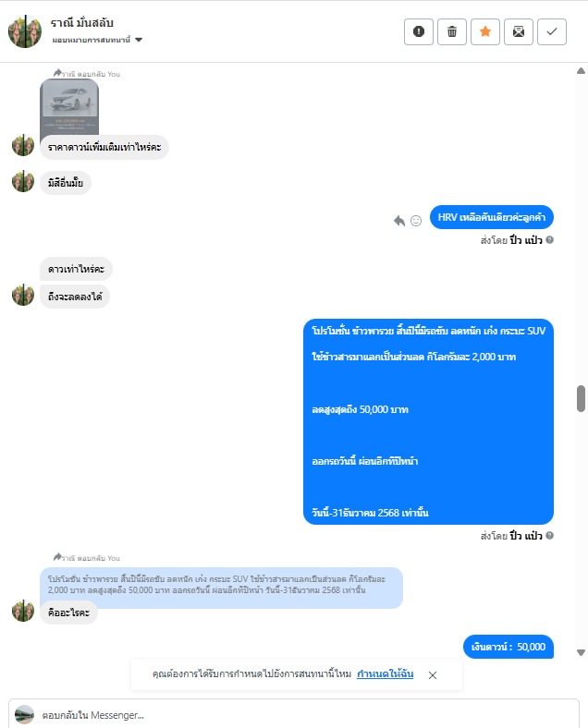
Task: Open emoji reaction beside HRV message
Action: click(x=416, y=221)
